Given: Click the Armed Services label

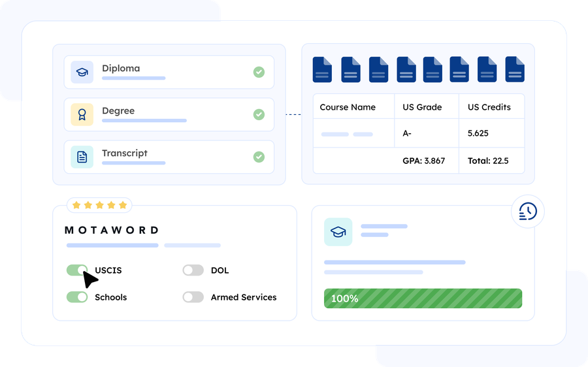Looking at the screenshot, I should [x=244, y=297].
